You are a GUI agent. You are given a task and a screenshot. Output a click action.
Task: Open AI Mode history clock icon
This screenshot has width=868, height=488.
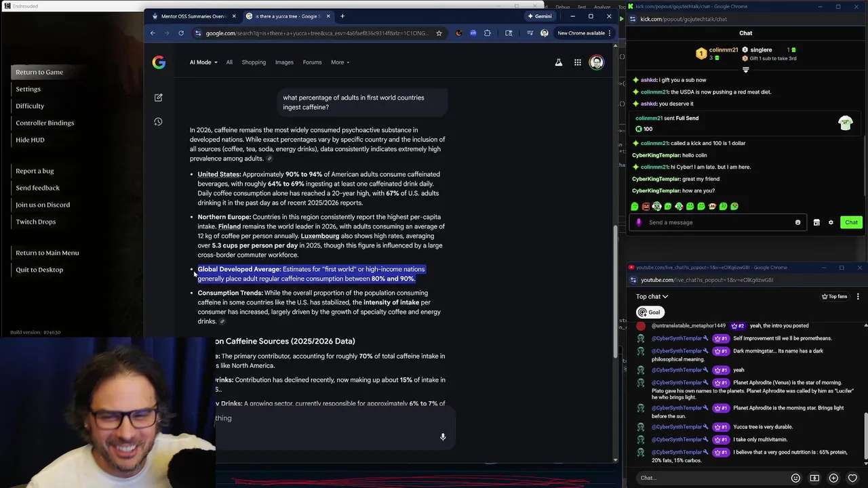pyautogui.click(x=158, y=121)
